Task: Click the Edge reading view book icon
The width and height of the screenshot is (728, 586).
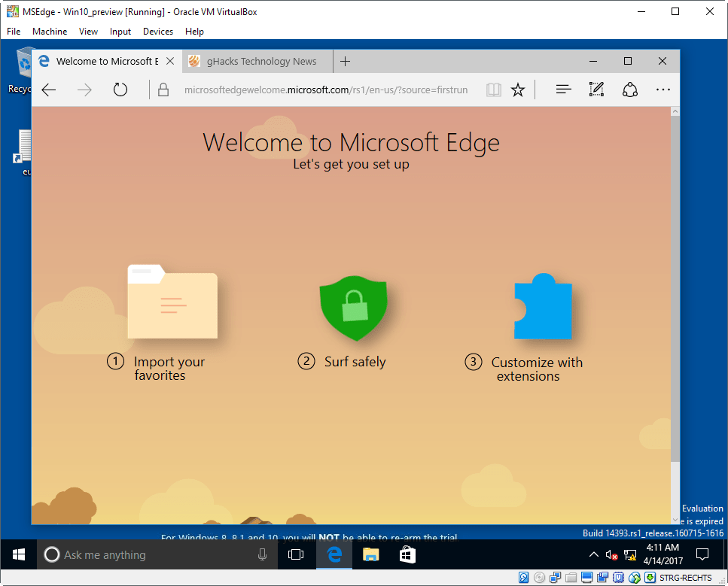Action: click(493, 90)
